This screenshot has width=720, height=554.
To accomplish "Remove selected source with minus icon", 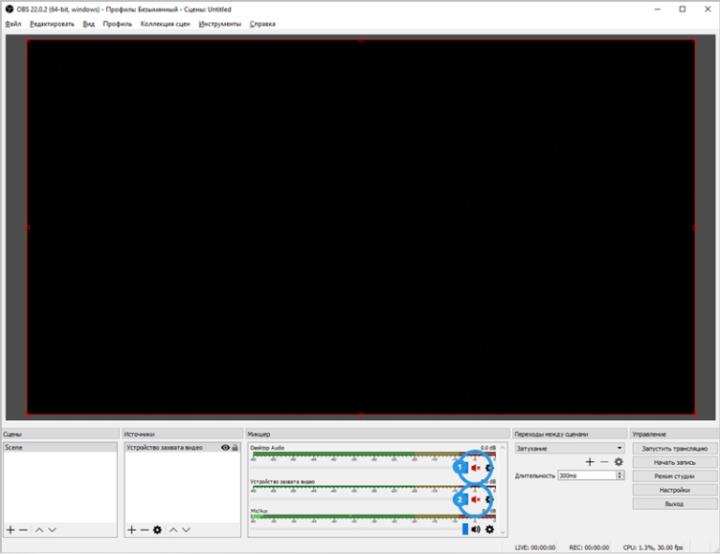I will point(144,530).
